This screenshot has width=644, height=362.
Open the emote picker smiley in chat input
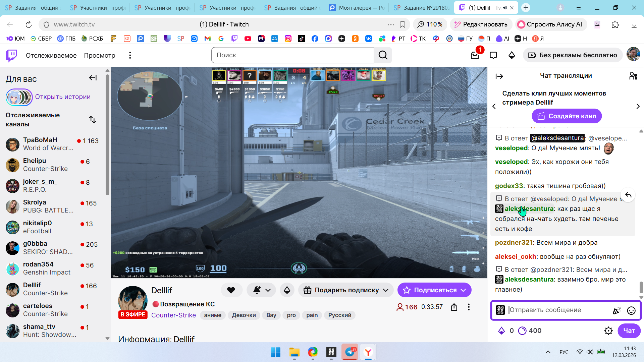tap(631, 310)
